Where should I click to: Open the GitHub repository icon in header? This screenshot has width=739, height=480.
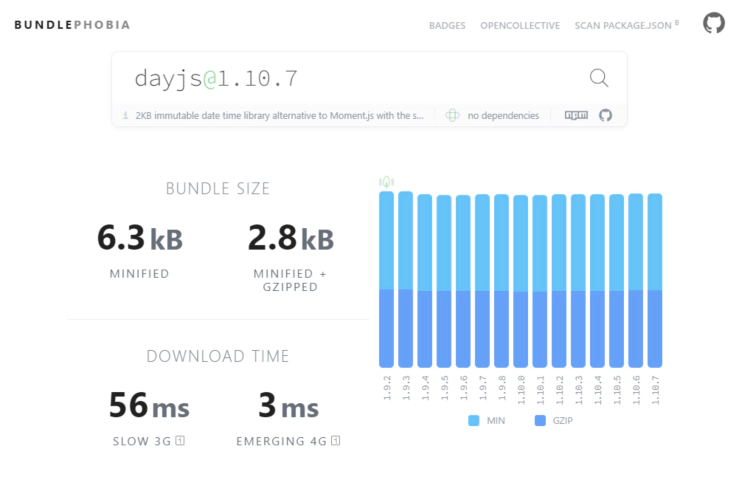714,23
